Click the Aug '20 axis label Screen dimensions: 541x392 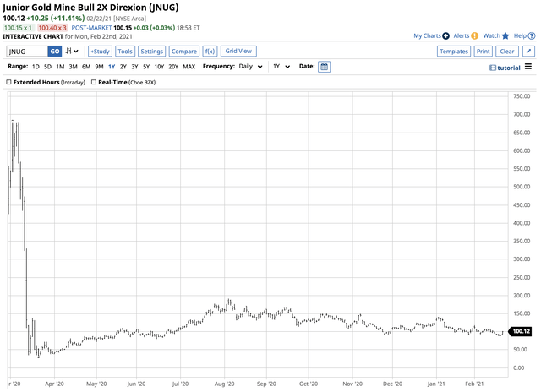(224, 384)
